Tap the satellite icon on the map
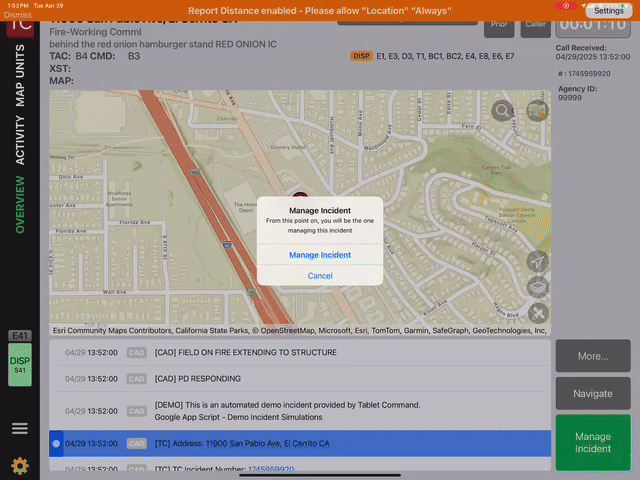Screen dimensions: 640x480 click(x=538, y=314)
